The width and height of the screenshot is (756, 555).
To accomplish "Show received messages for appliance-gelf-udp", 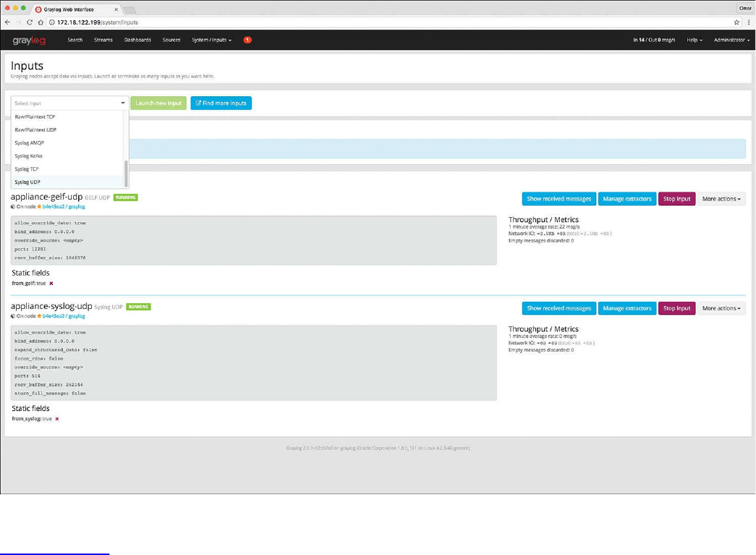I will tap(558, 199).
